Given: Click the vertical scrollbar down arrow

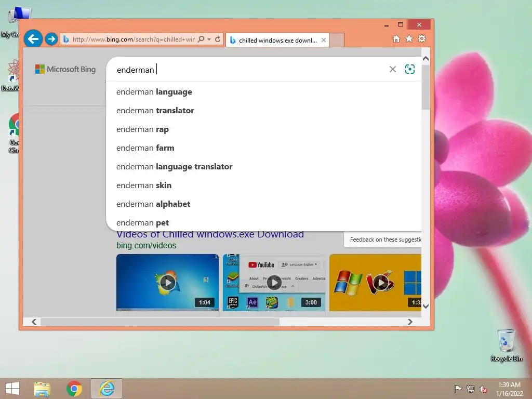Looking at the screenshot, I should point(426,306).
